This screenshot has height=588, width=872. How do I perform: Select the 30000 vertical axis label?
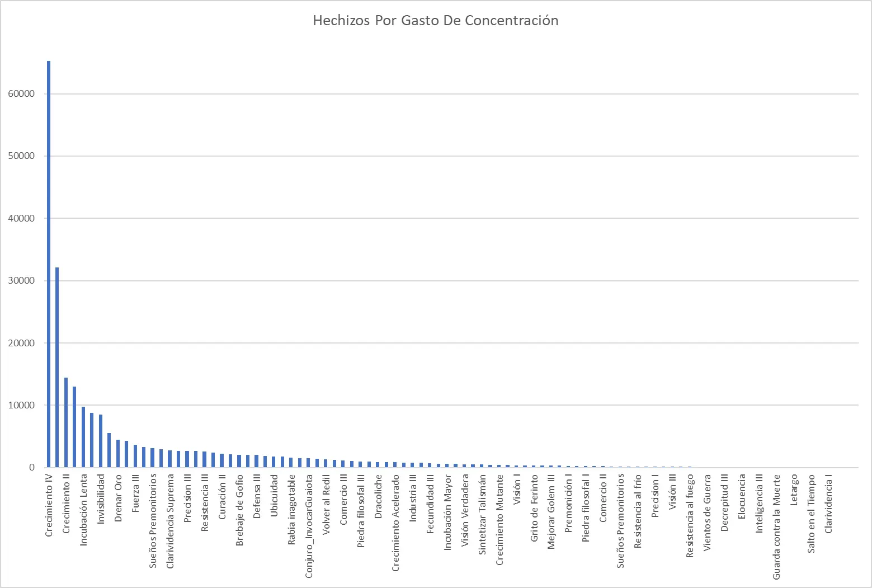(x=22, y=281)
